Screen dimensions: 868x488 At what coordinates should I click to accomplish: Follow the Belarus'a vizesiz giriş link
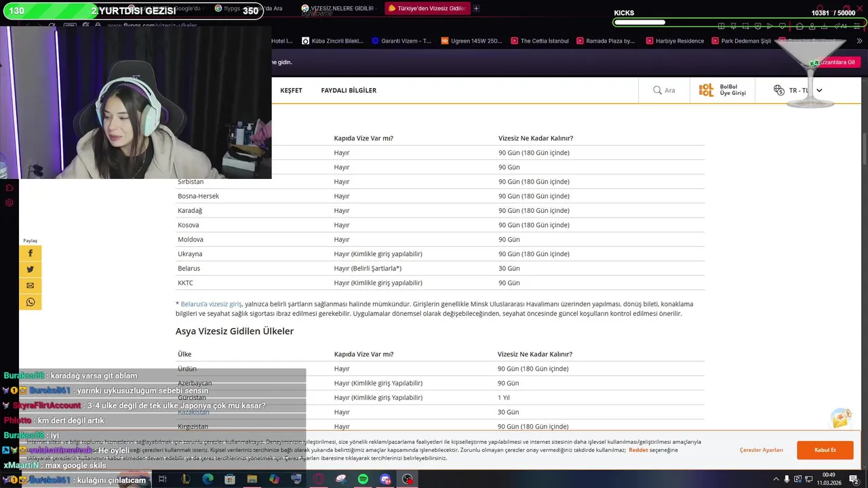click(x=211, y=304)
